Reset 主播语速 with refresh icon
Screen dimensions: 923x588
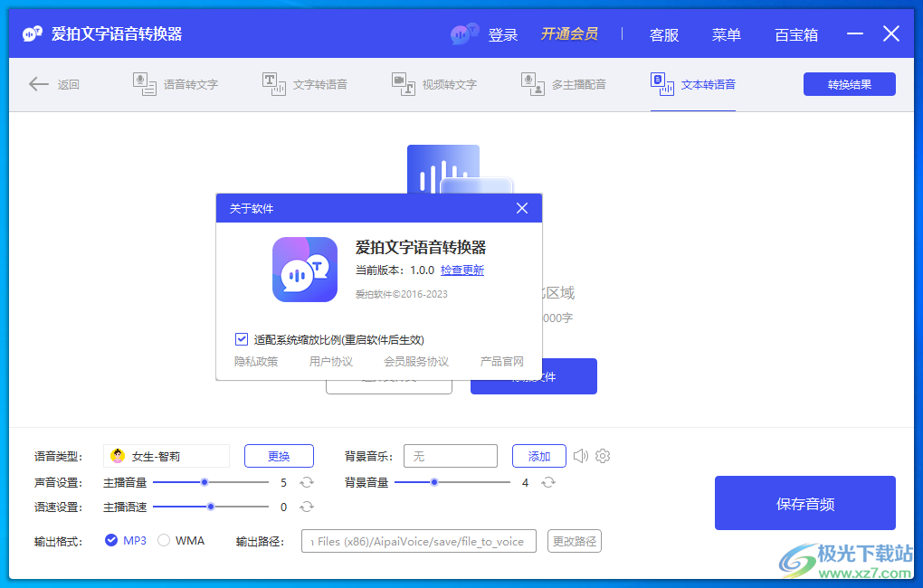pyautogui.click(x=307, y=507)
